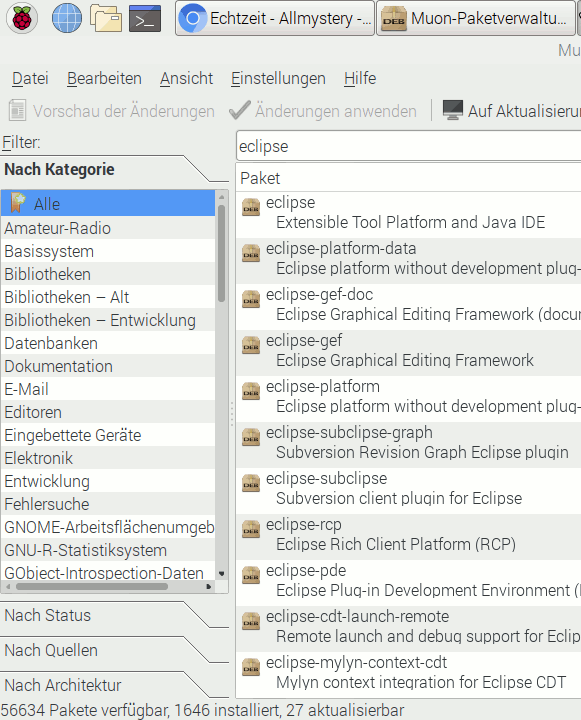Open the Hilfe menu
This screenshot has width=581, height=720.
360,79
